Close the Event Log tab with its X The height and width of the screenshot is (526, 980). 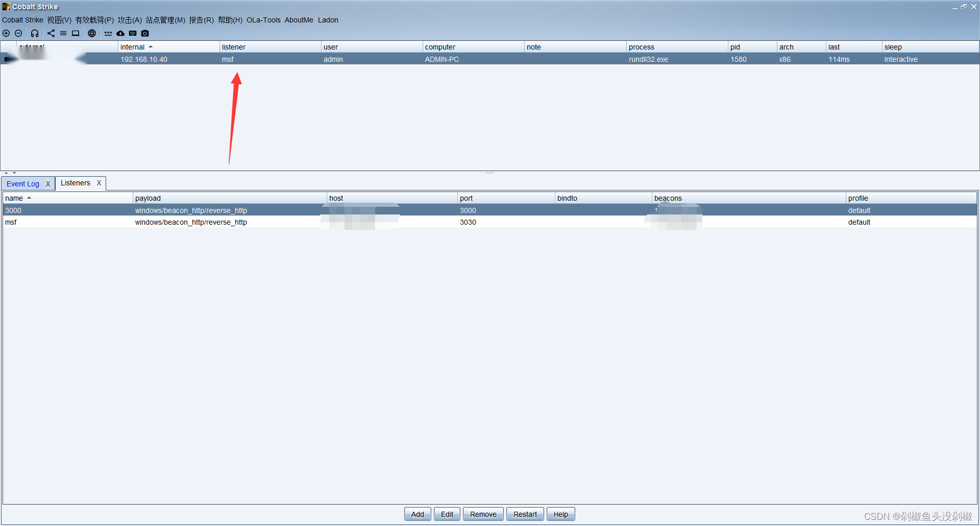[x=48, y=184]
